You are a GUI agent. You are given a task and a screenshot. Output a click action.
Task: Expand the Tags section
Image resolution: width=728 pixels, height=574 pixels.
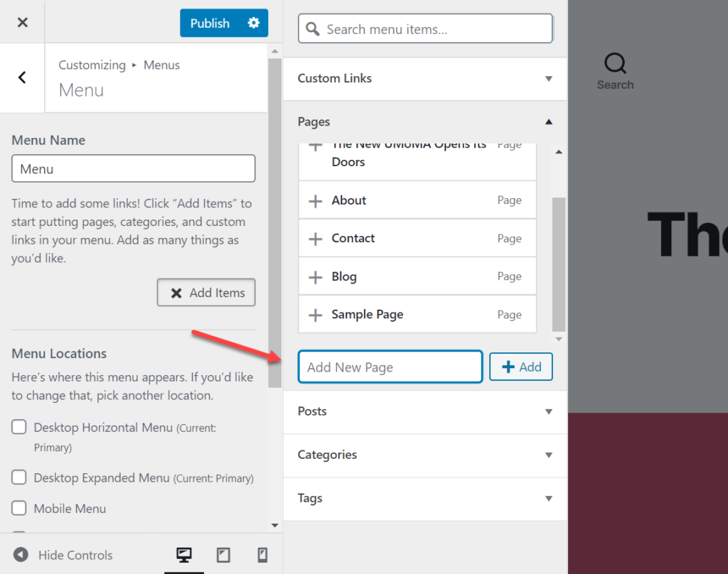coord(425,499)
